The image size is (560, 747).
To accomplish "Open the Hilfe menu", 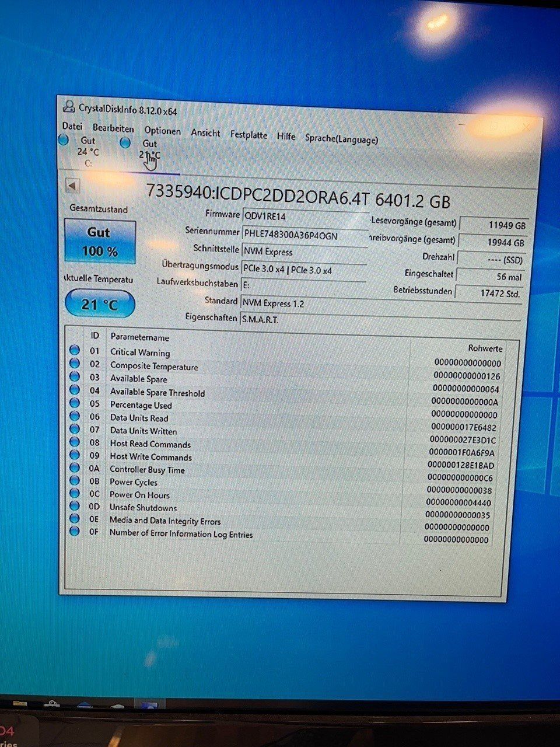I will pos(286,137).
